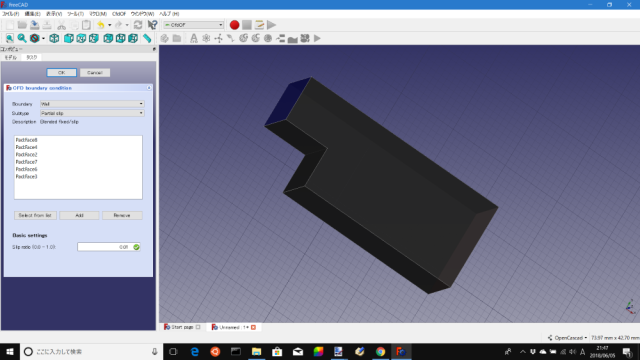
Task: Click the Slip ratio input field
Action: [x=109, y=247]
